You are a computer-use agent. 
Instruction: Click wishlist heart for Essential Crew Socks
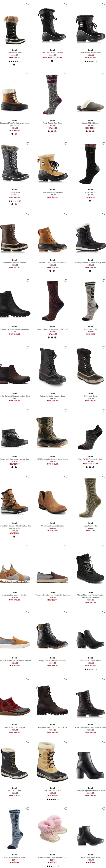coord(104,144)
